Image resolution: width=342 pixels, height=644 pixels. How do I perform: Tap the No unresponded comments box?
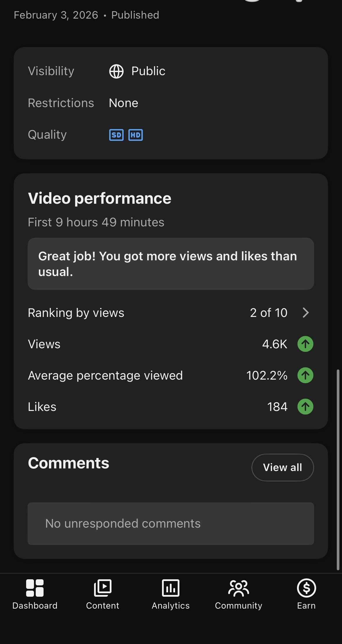(171, 524)
